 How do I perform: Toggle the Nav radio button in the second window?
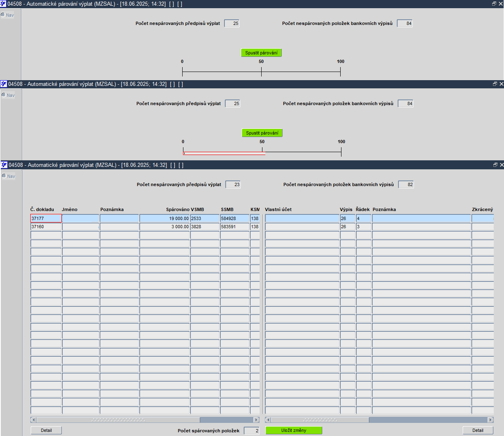4,95
